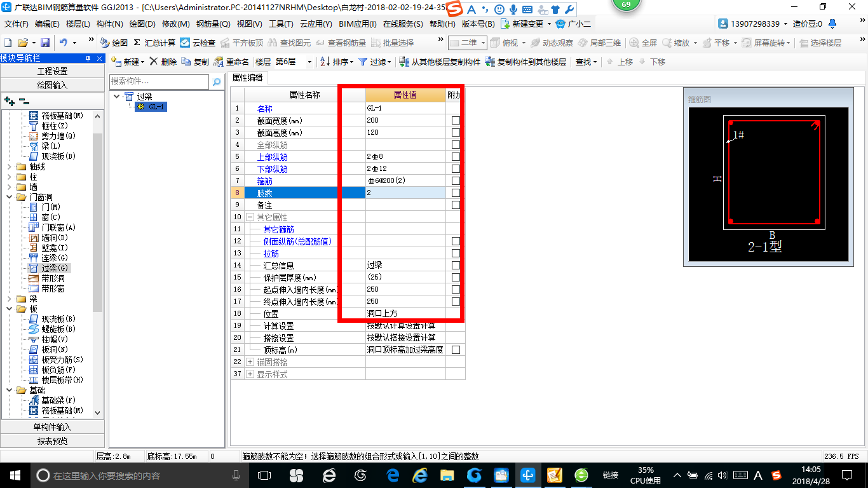Click the New file icon
This screenshot has height=488, width=868.
(8, 43)
